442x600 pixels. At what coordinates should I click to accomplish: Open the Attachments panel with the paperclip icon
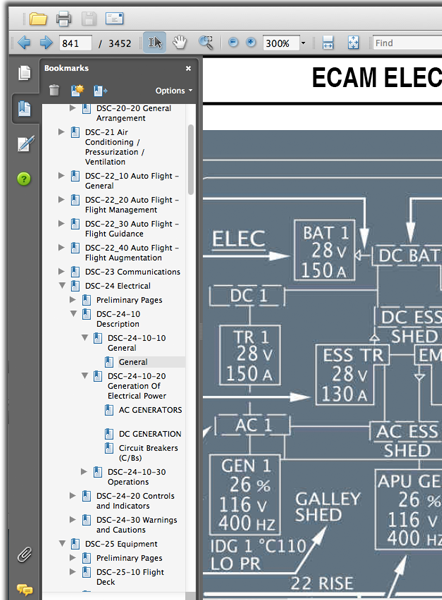[24, 554]
